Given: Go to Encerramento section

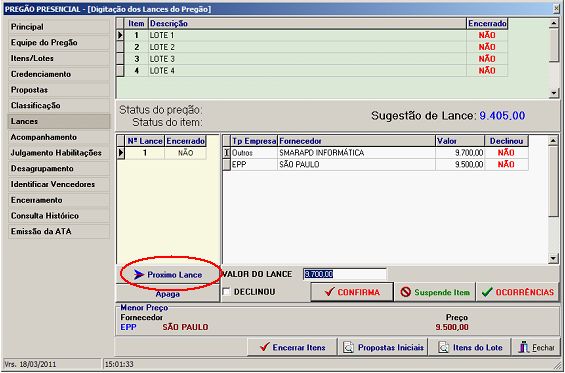Looking at the screenshot, I should point(59,200).
